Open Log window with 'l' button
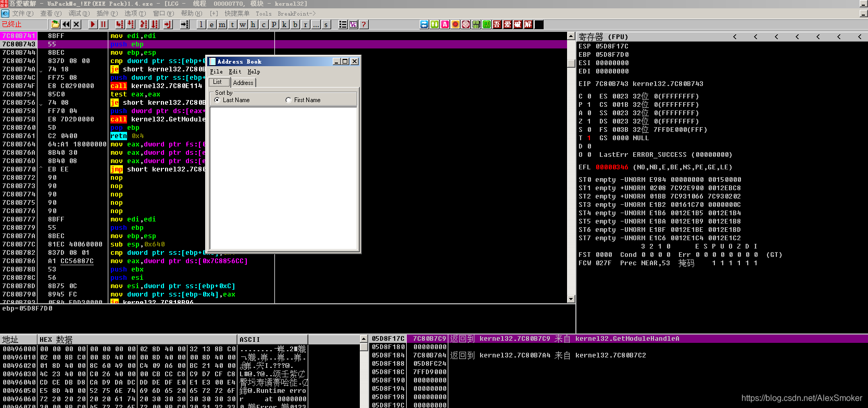The image size is (868, 408). [201, 24]
